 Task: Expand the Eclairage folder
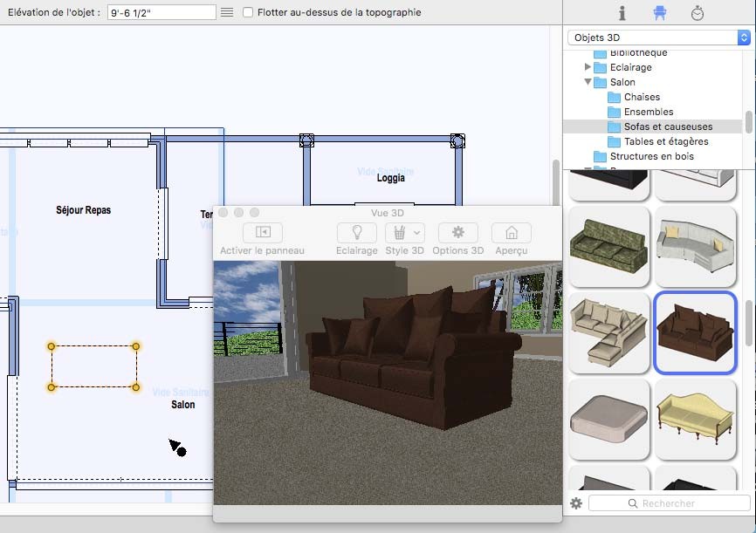[588, 67]
